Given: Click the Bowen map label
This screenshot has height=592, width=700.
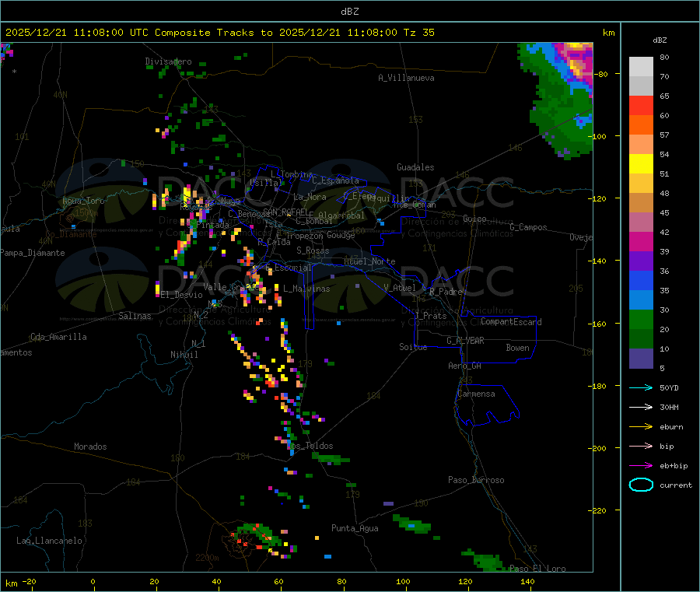Looking at the screenshot, I should click(517, 348).
